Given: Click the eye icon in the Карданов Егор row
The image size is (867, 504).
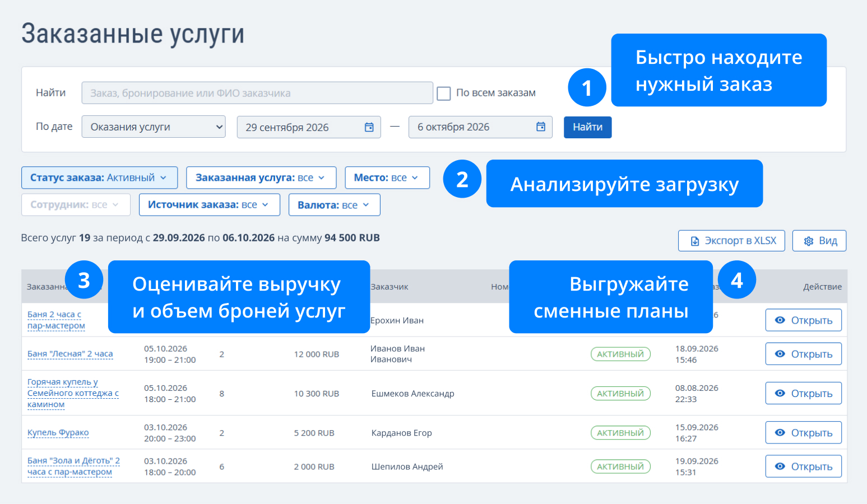Looking at the screenshot, I should pos(780,432).
